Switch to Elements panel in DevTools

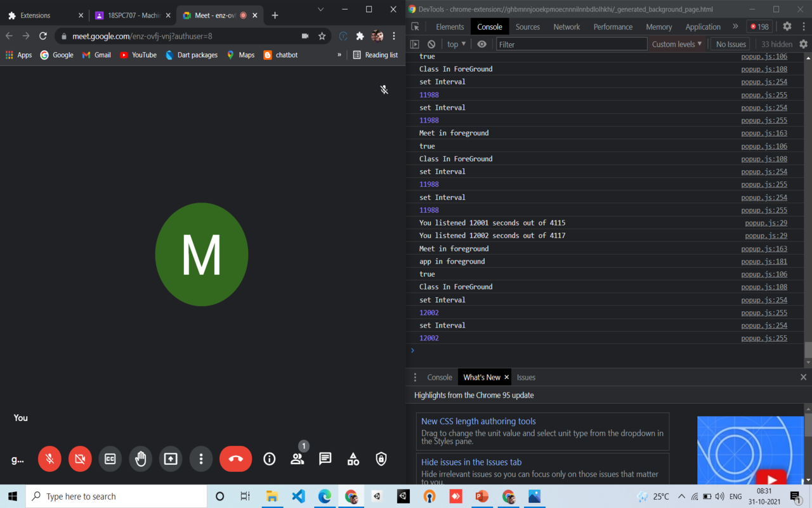(450, 27)
